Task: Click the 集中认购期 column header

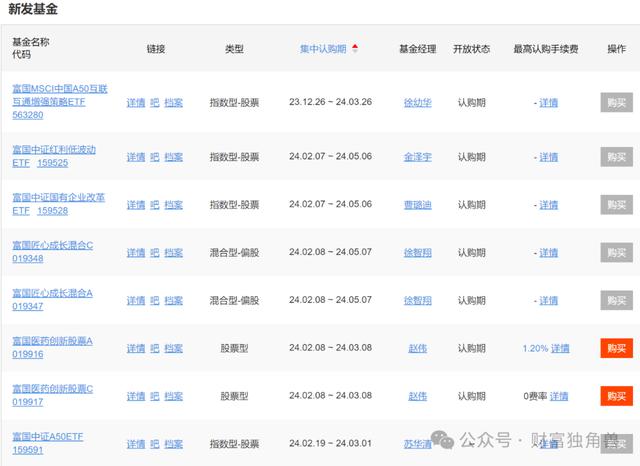Action: tap(323, 49)
